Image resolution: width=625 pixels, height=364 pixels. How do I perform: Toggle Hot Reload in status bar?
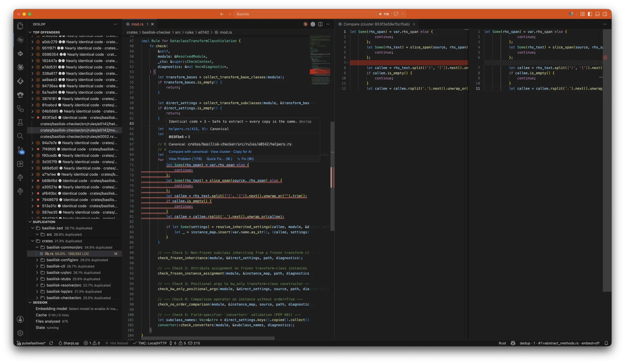coord(116,343)
